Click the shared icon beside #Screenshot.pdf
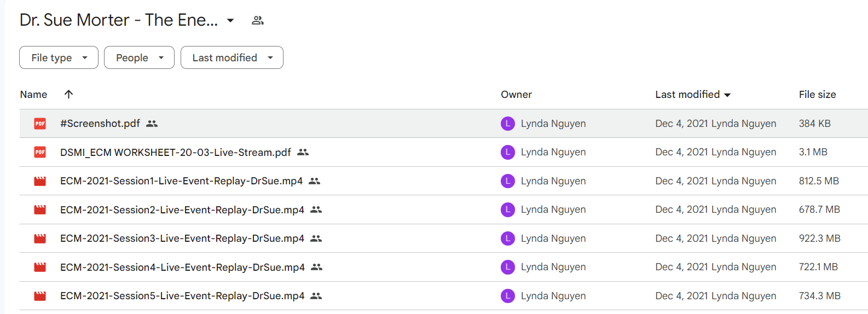The image size is (868, 314). pos(152,124)
